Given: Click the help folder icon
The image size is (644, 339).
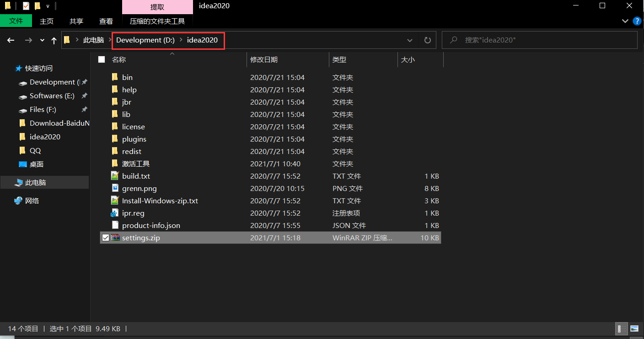Looking at the screenshot, I should [115, 90].
